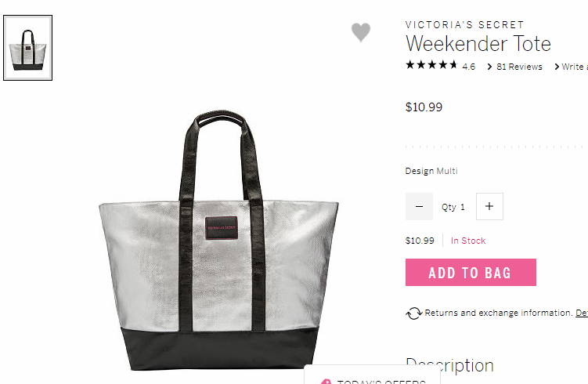Screen dimensions: 588x384
Task: Click the returns and exchange refresh icon
Action: tap(414, 313)
